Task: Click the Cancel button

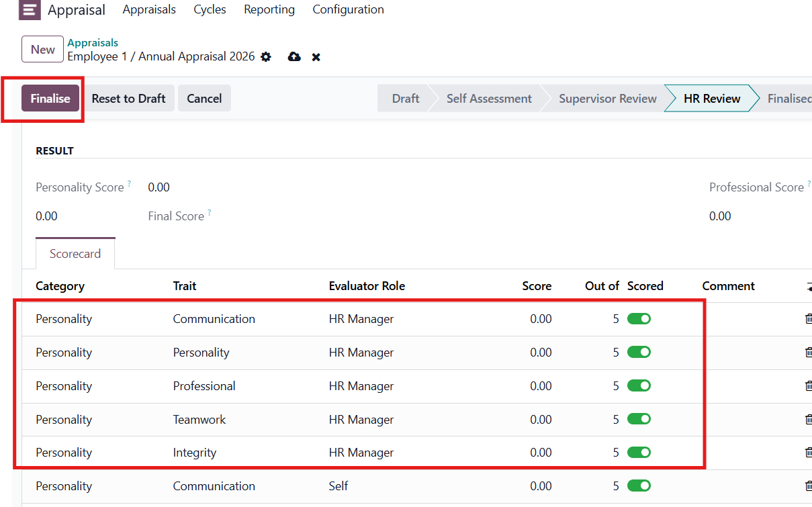Action: pos(204,99)
